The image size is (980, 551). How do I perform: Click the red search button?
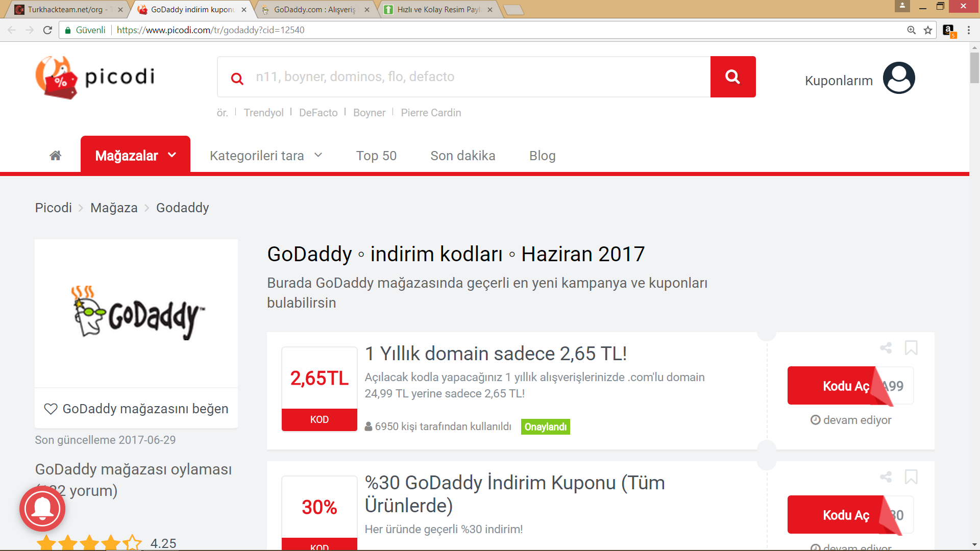[x=733, y=77]
